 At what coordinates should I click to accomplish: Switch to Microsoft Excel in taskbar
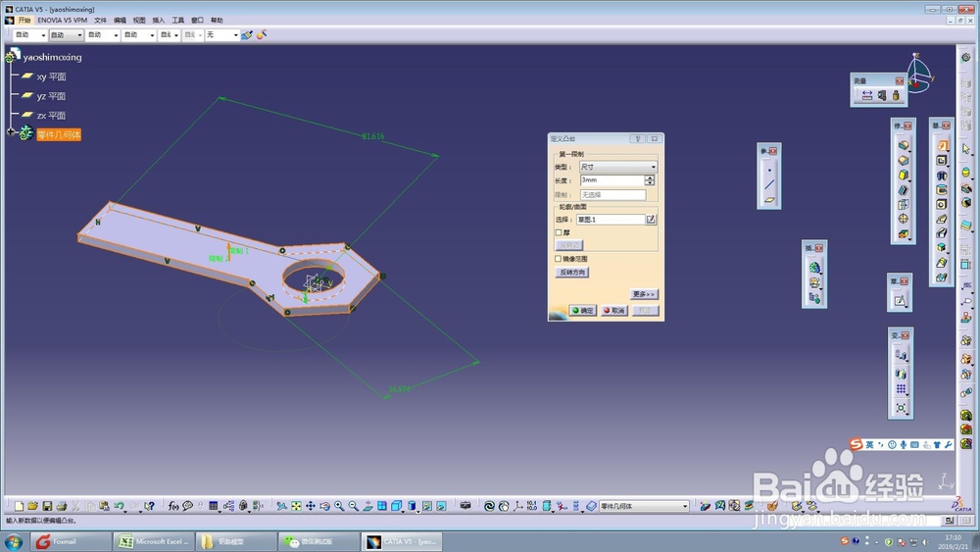click(154, 541)
